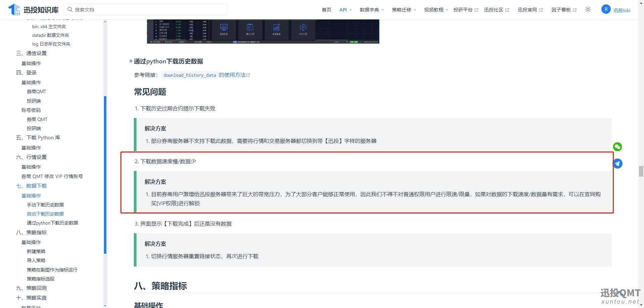Select sidebar item 新建策略

click(36, 251)
